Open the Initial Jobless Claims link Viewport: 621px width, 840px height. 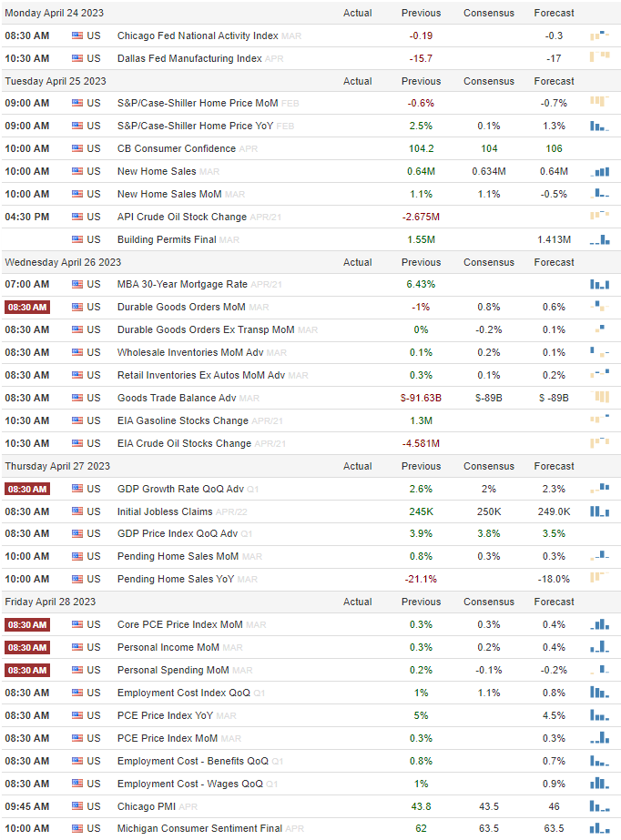tap(165, 511)
